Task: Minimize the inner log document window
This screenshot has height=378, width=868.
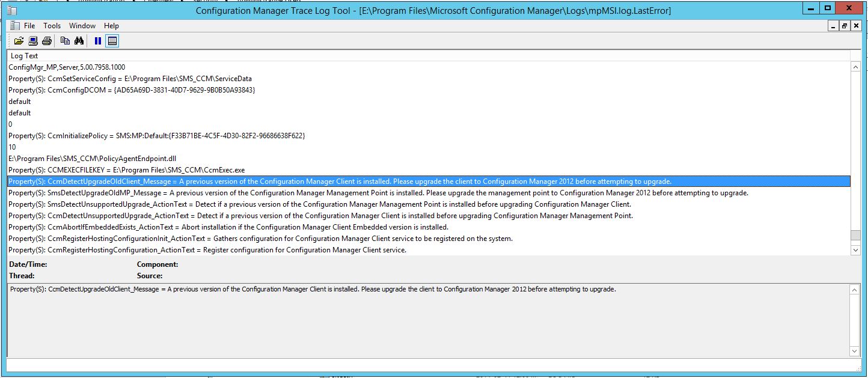Action: point(833,26)
